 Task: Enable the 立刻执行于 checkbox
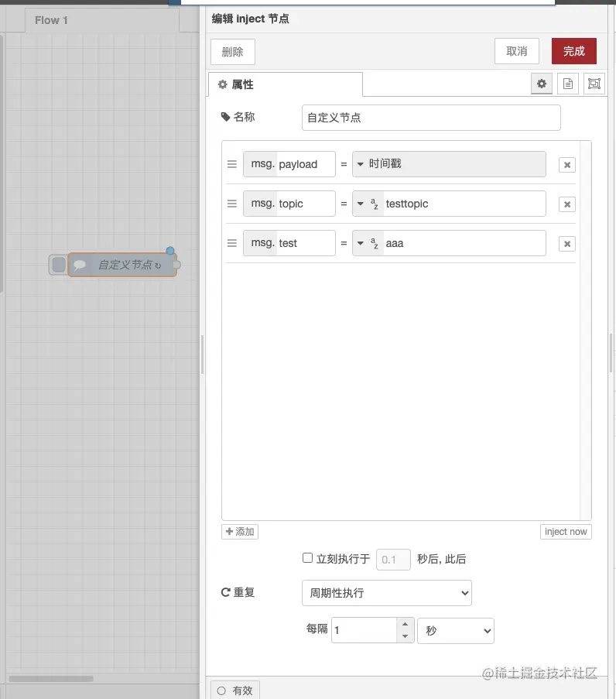point(307,558)
